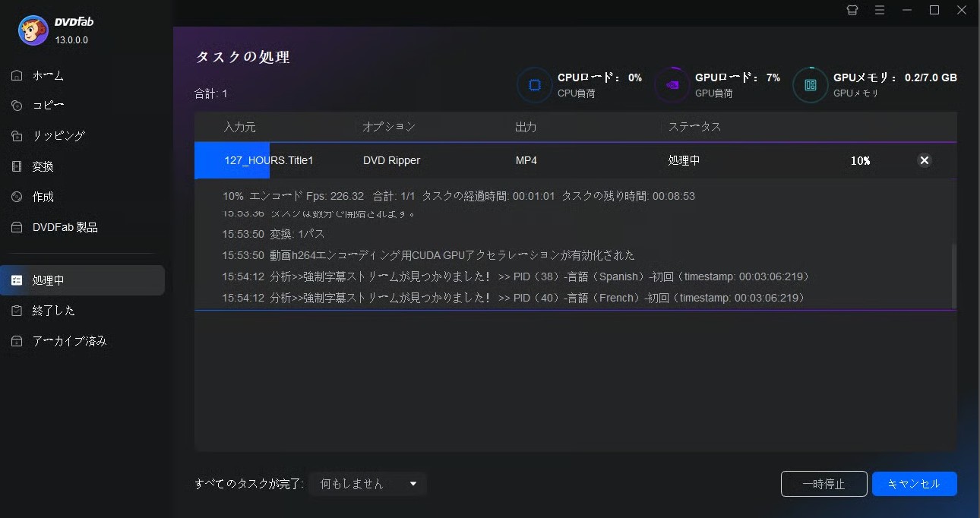980x518 pixels.
Task: Open the 作成 creator icon
Action: pos(17,197)
